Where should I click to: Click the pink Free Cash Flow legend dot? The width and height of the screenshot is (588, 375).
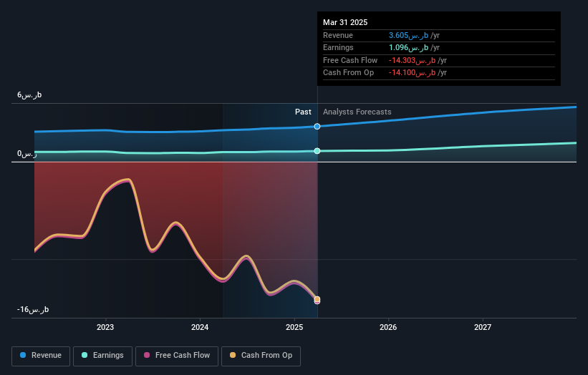pyautogui.click(x=147, y=355)
